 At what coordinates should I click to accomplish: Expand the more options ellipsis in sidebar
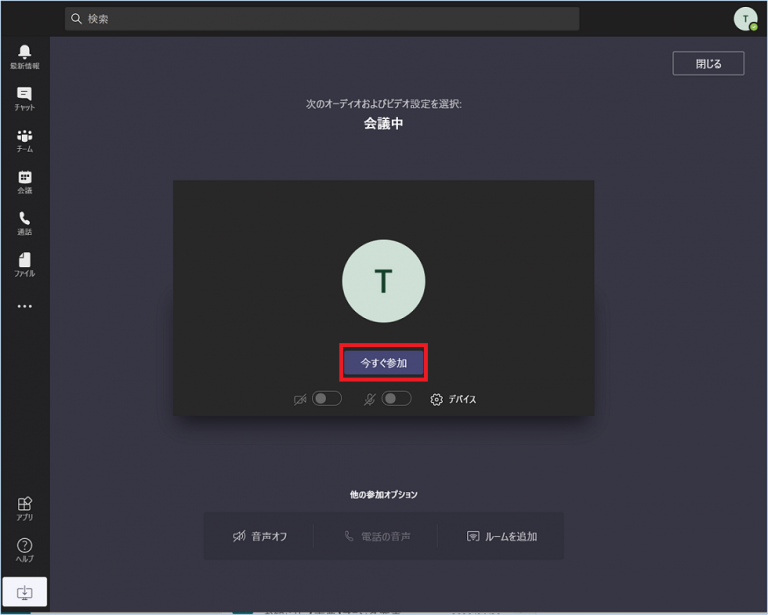tap(24, 307)
